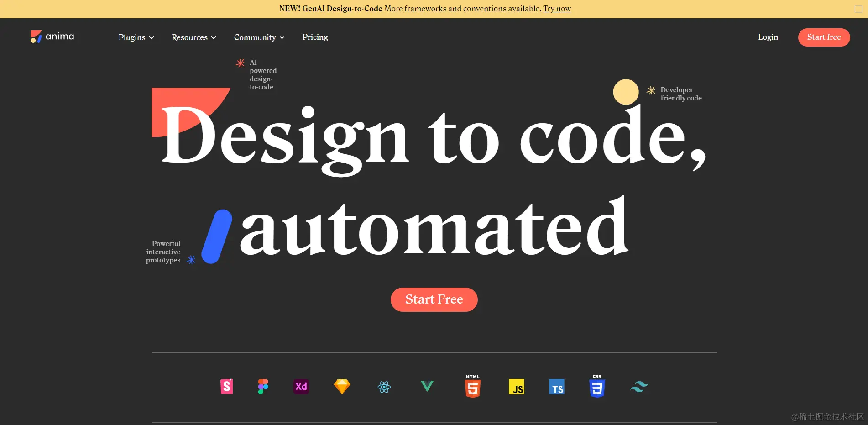This screenshot has height=425, width=868.
Task: Click the 'GenAI Design-to-Code' banner text
Action: [x=342, y=9]
